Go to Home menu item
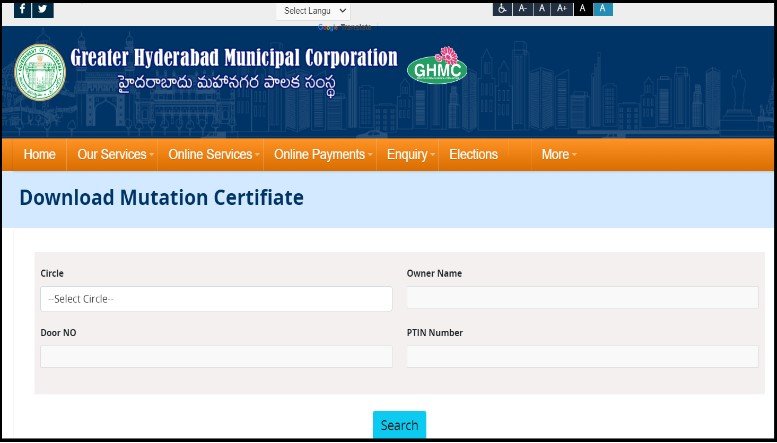777x443 pixels. point(40,155)
